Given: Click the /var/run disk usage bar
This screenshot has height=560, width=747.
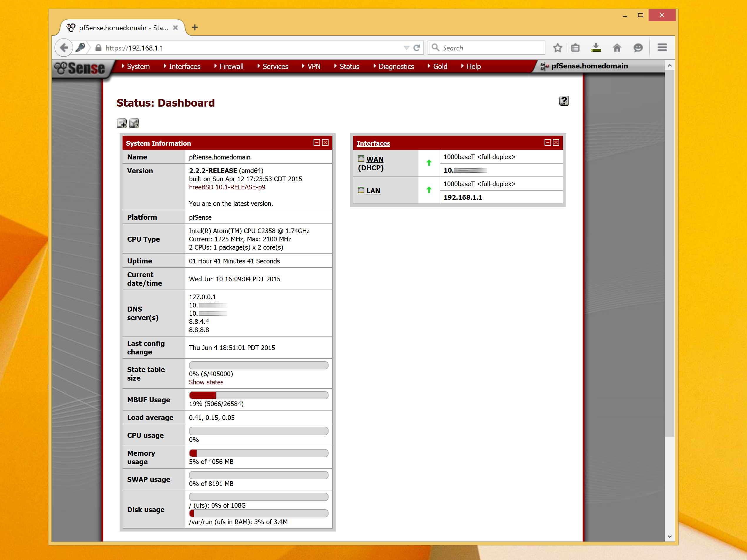Looking at the screenshot, I should click(x=259, y=513).
